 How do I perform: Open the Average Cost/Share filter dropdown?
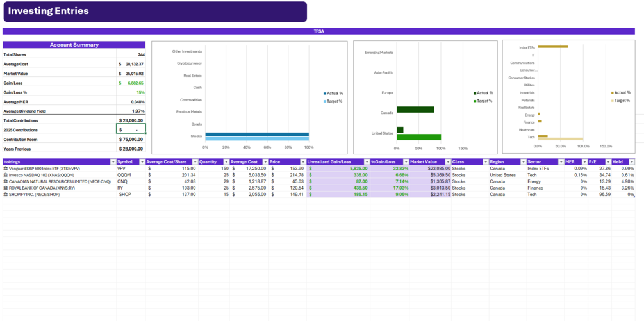click(195, 162)
